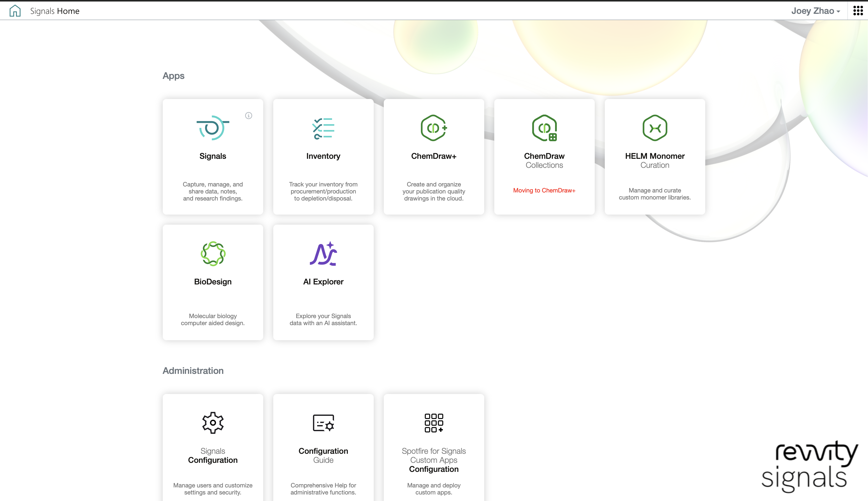Screen dimensions: 868x501
Task: Click the Inventory checklist icon
Action: click(x=323, y=128)
